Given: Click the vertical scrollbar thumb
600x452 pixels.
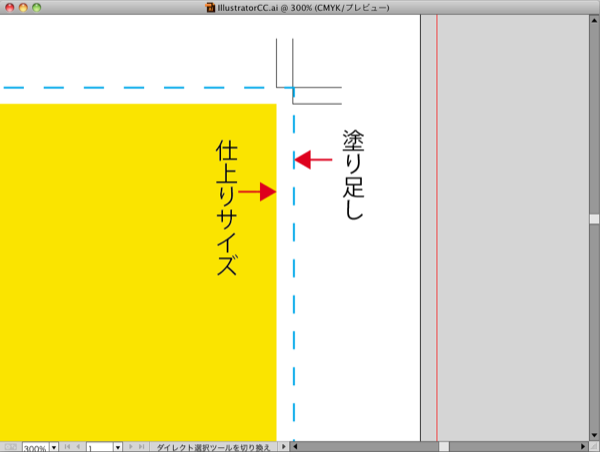Looking at the screenshot, I should tap(593, 218).
